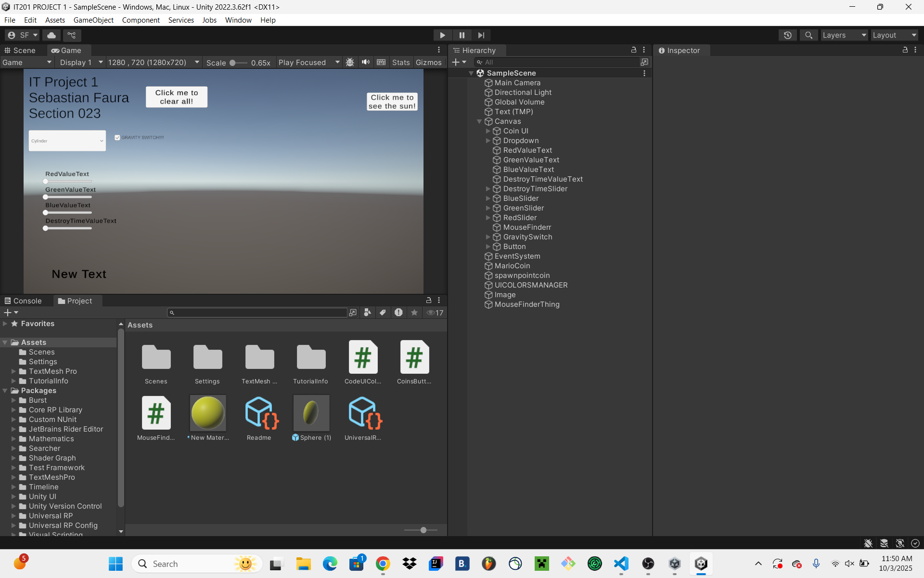This screenshot has width=924, height=578.
Task: Click the Game view Scale slider handle
Action: point(232,63)
